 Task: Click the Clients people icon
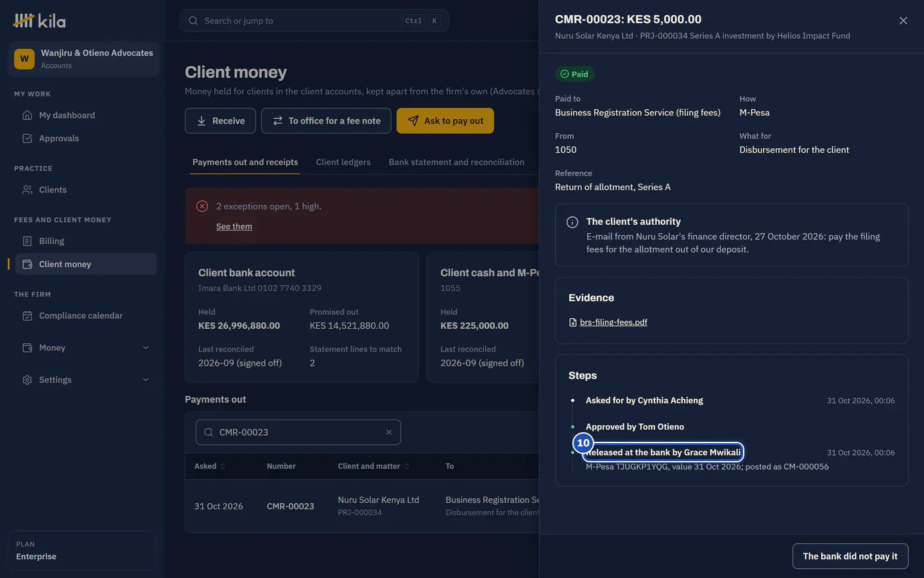pos(27,189)
